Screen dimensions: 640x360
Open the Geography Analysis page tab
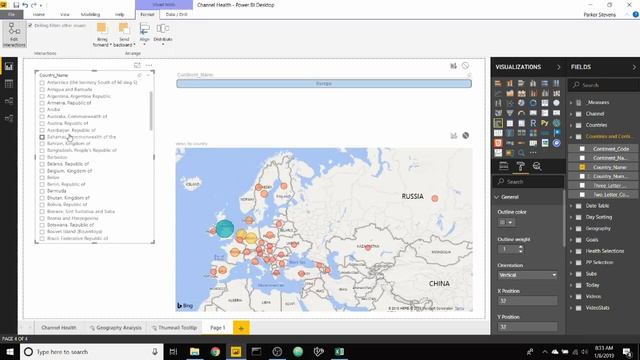(116, 328)
